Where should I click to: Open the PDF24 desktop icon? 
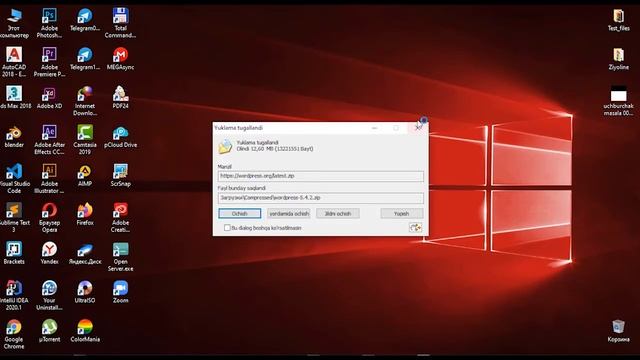120,98
